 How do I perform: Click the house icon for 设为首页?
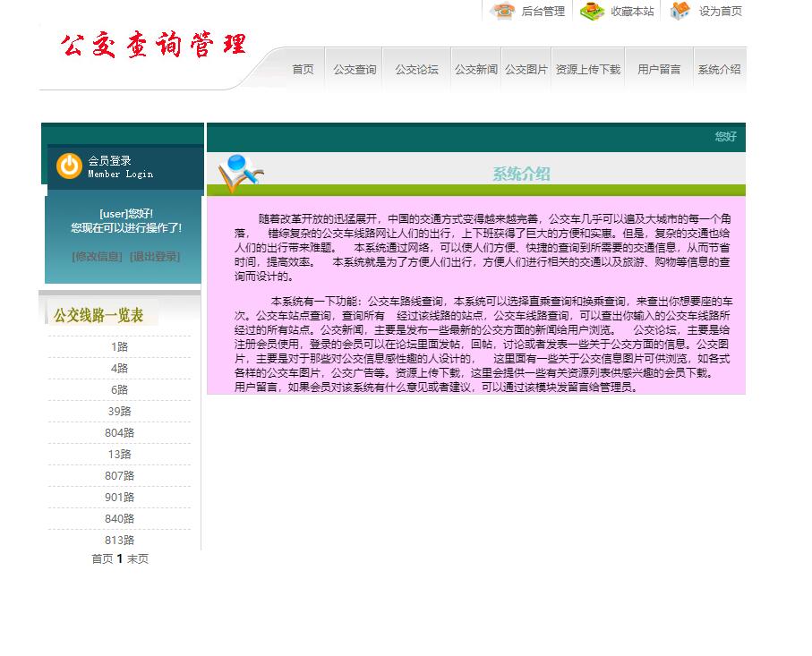(x=680, y=12)
